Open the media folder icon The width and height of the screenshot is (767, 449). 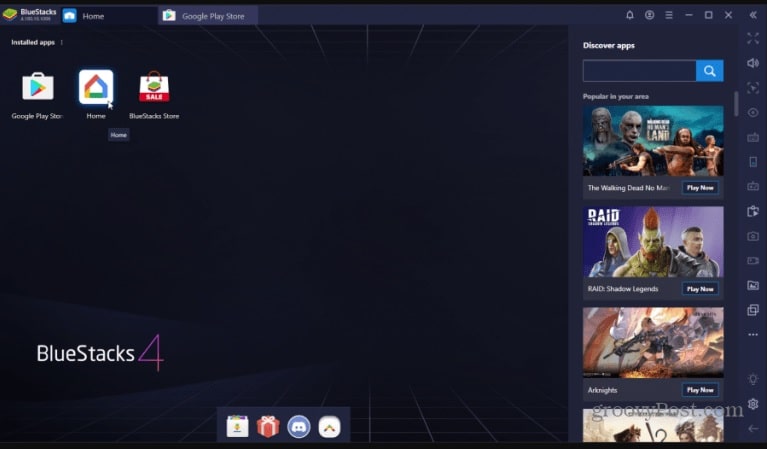coord(753,285)
